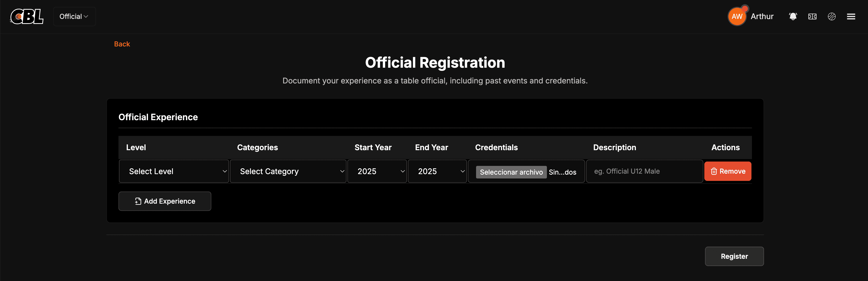Open the Select Level dropdown
Viewport: 868px width, 281px height.
174,171
